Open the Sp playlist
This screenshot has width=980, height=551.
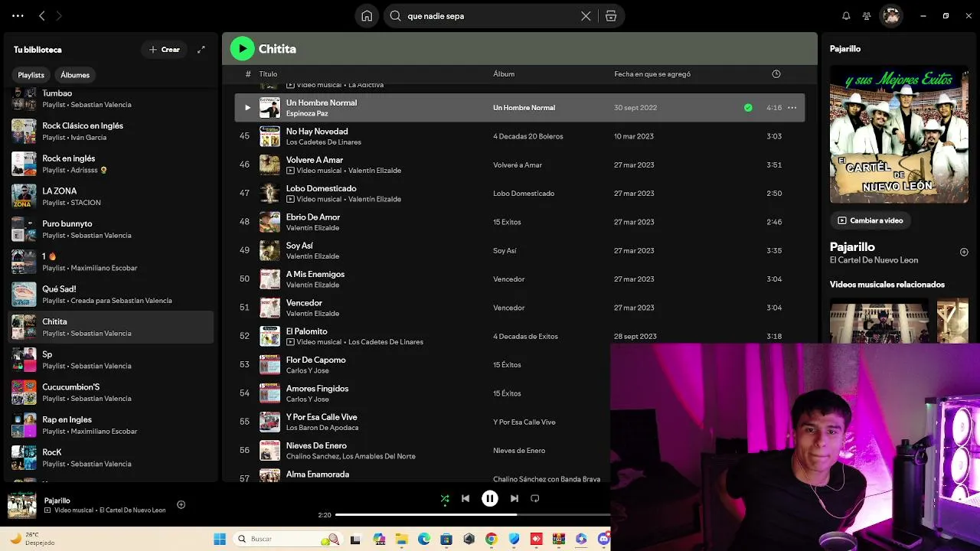[x=111, y=360]
